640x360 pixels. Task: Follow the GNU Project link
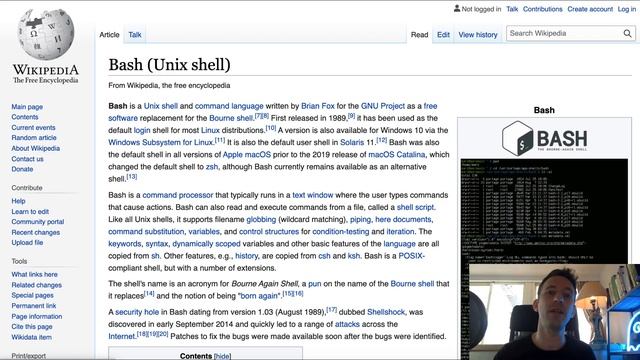coord(383,106)
